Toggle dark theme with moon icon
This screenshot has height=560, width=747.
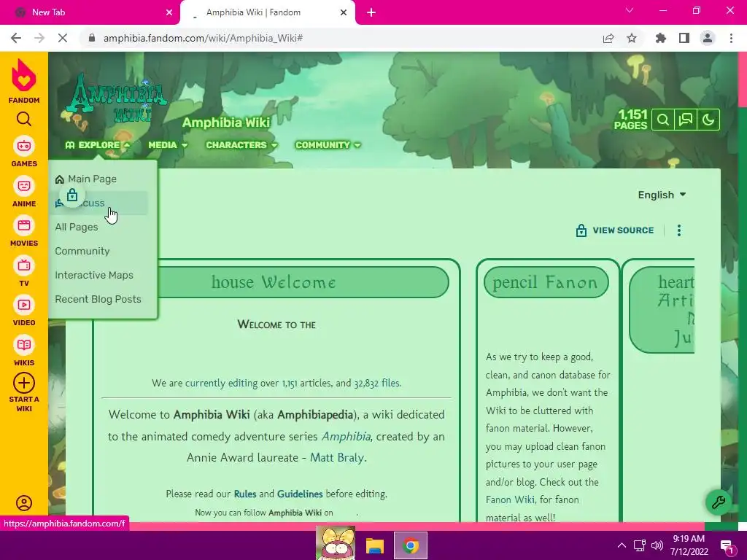click(708, 120)
